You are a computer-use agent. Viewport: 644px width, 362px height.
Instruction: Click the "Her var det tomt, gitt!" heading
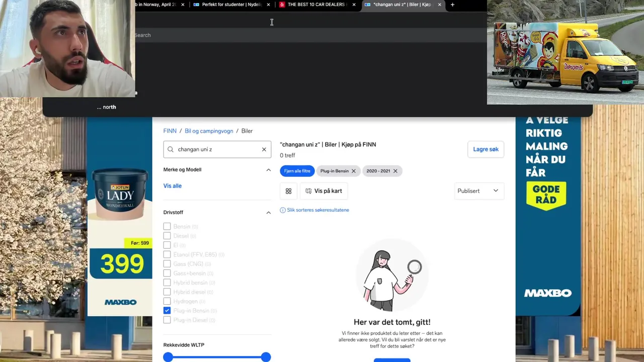coord(392,322)
